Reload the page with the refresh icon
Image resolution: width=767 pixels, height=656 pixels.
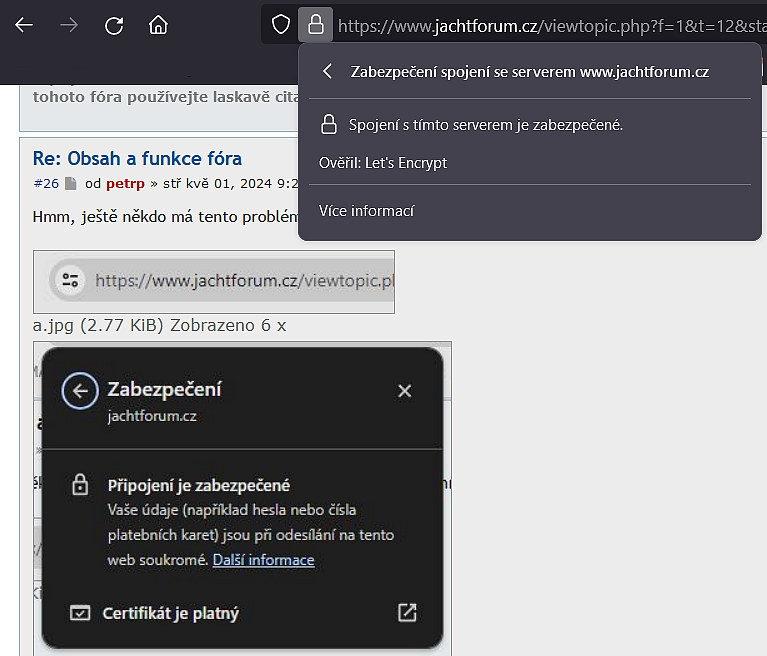[x=114, y=25]
